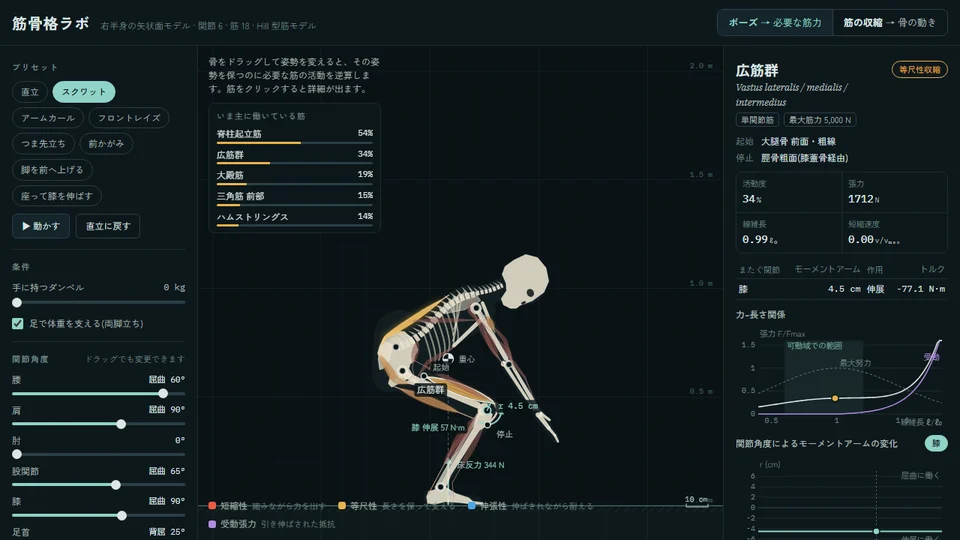Select the 前かがみ preset
The height and width of the screenshot is (540, 960).
coord(107,143)
